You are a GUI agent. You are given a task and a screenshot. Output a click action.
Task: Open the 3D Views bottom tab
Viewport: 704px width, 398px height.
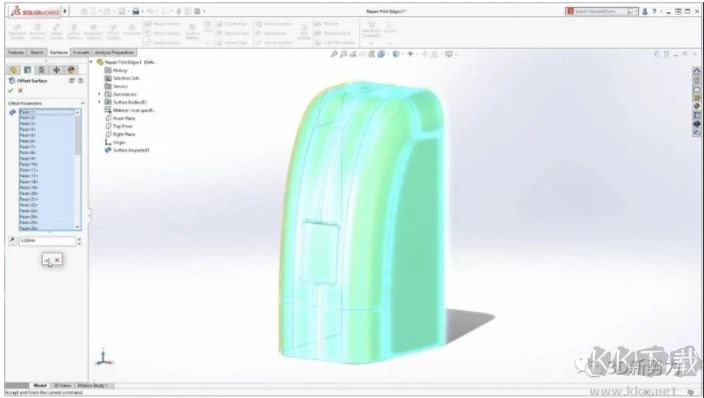[x=62, y=385]
